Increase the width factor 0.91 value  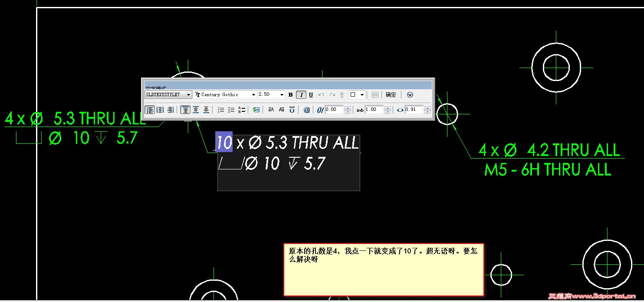click(x=427, y=108)
